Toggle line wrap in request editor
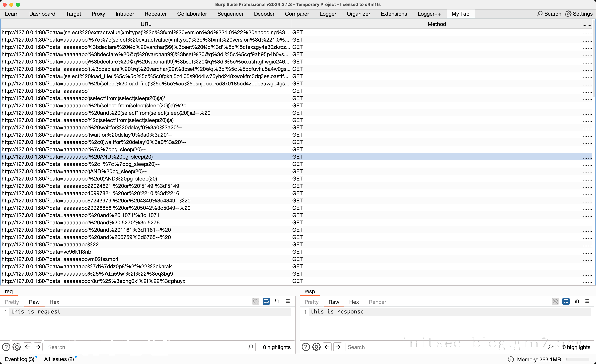The width and height of the screenshot is (596, 364). point(266,301)
